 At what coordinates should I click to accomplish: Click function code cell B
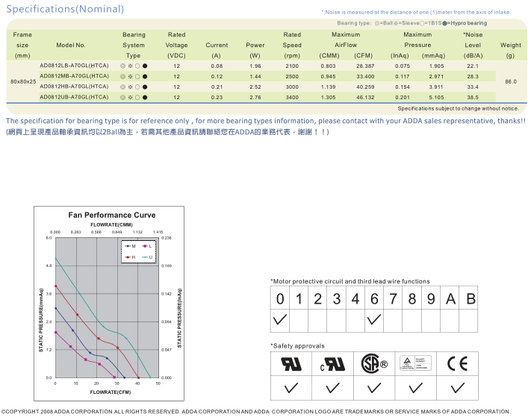click(469, 298)
